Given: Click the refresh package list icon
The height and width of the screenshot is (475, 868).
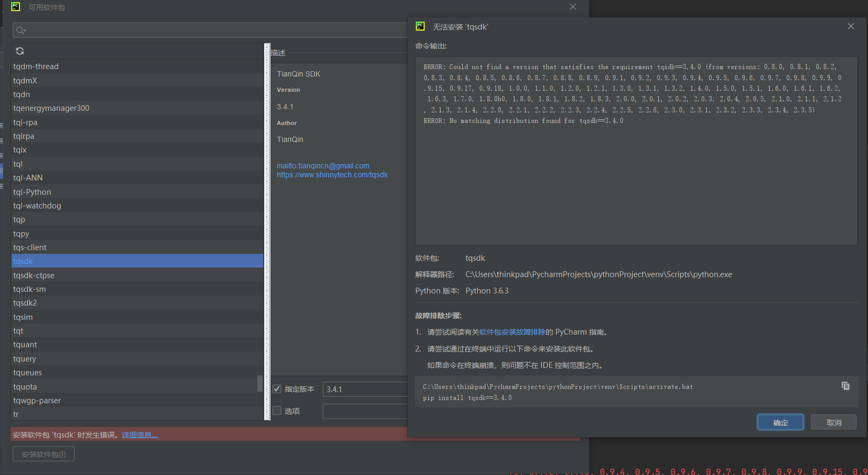Looking at the screenshot, I should point(20,51).
